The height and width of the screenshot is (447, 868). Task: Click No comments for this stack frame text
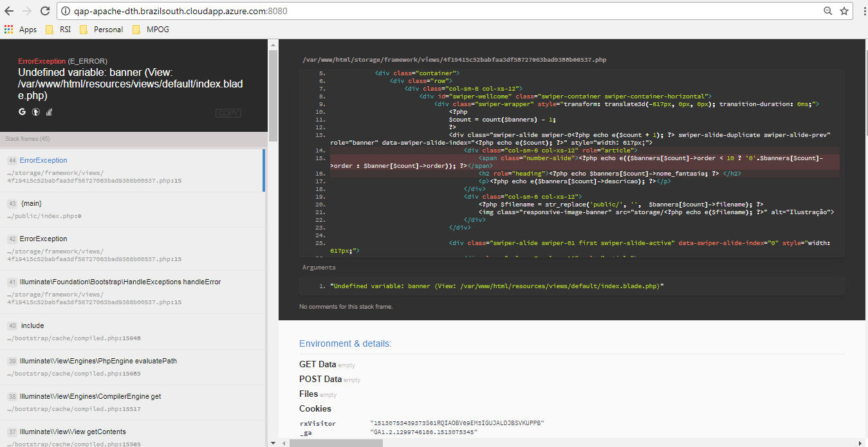(x=346, y=307)
